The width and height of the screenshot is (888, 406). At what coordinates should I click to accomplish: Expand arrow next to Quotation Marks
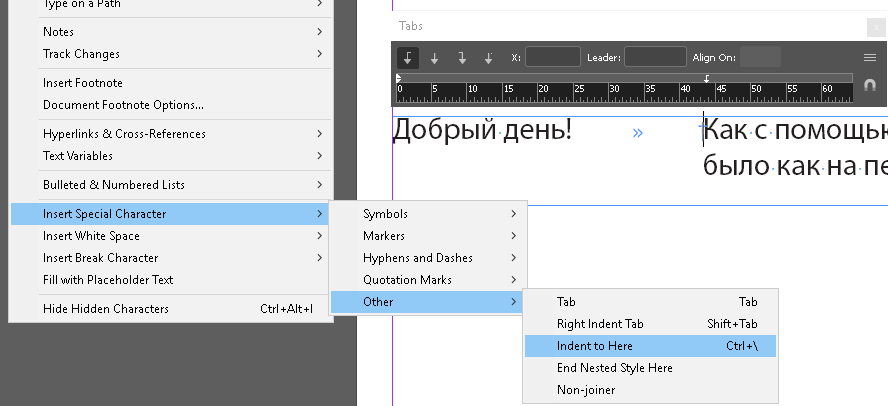pos(514,280)
